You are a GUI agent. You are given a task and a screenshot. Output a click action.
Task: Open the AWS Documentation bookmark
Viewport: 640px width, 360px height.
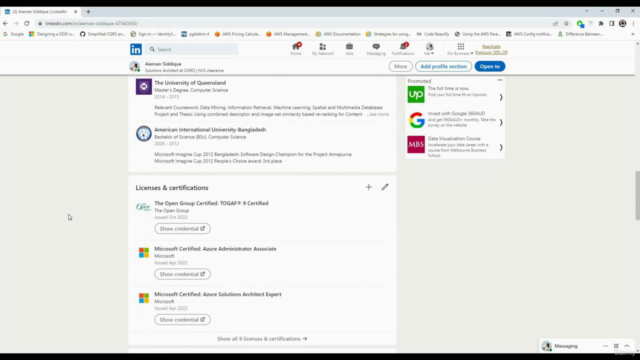(x=338, y=34)
